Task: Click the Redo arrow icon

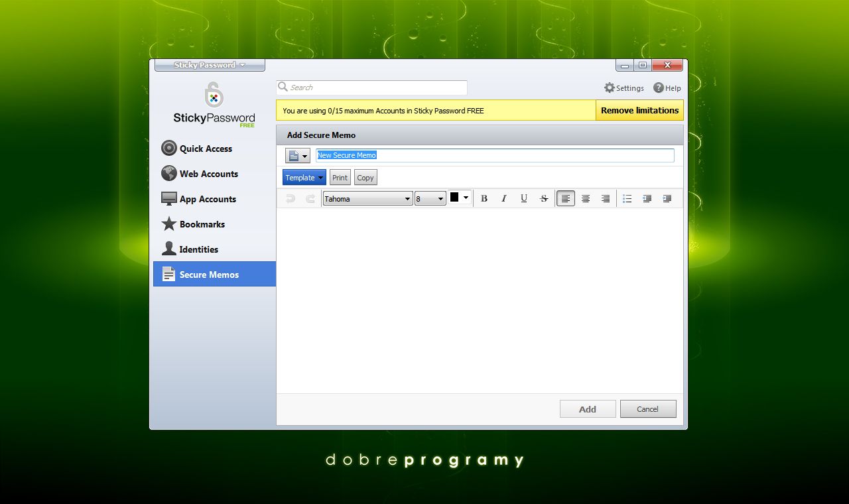Action: 310,198
